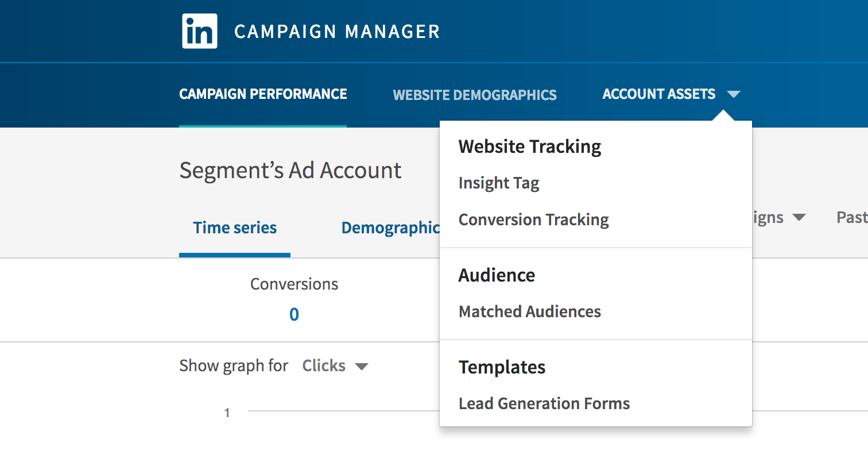Image resolution: width=868 pixels, height=462 pixels.
Task: Collapse the Account Assets dropdown menu
Action: point(671,94)
